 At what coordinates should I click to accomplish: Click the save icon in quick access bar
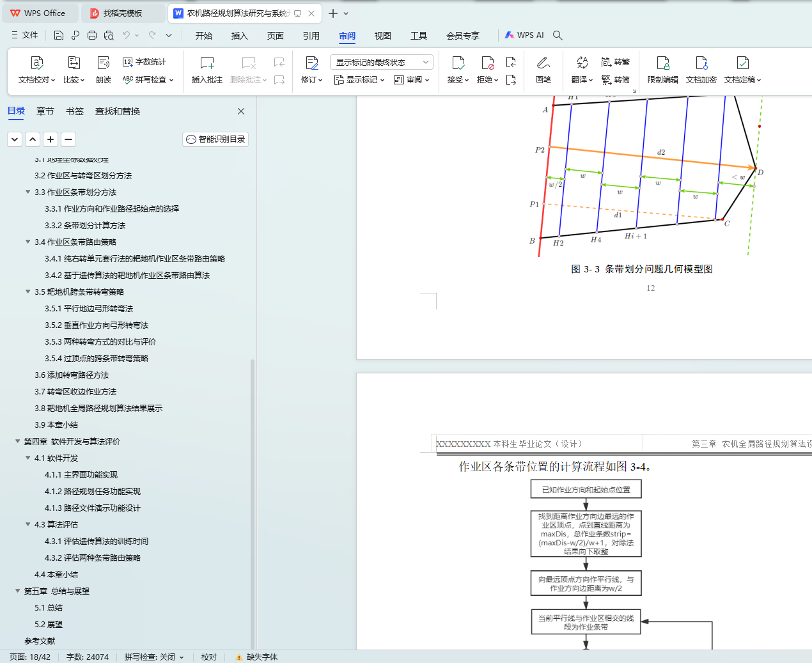(x=59, y=35)
